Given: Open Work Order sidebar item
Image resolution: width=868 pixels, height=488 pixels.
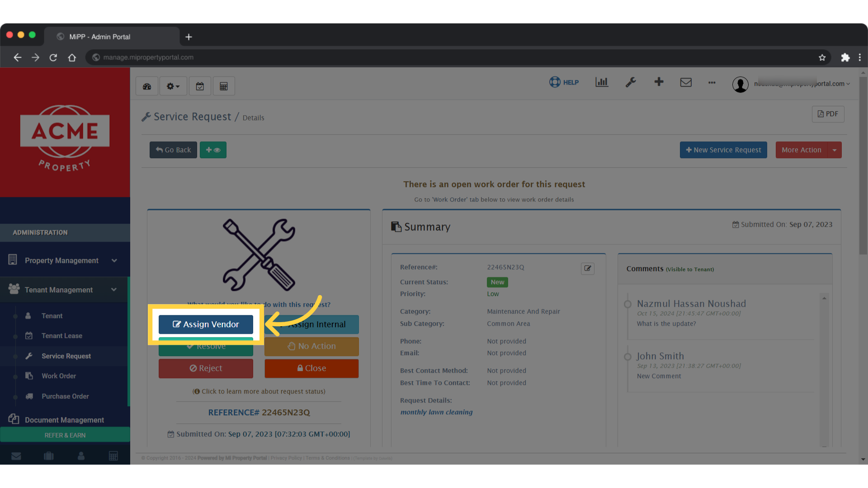Looking at the screenshot, I should [x=59, y=376].
